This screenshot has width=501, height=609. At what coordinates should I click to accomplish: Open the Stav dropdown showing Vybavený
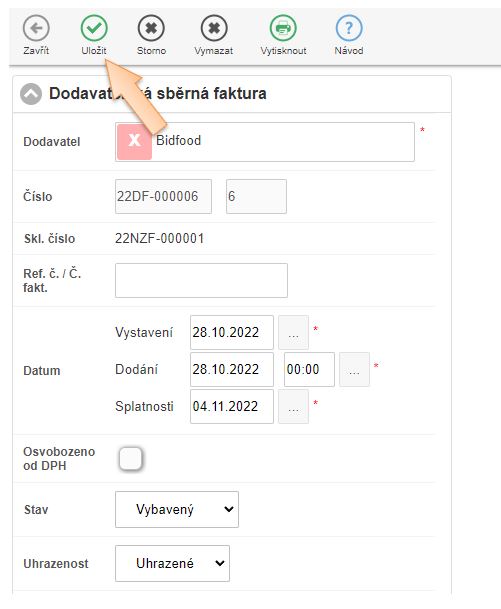point(177,509)
